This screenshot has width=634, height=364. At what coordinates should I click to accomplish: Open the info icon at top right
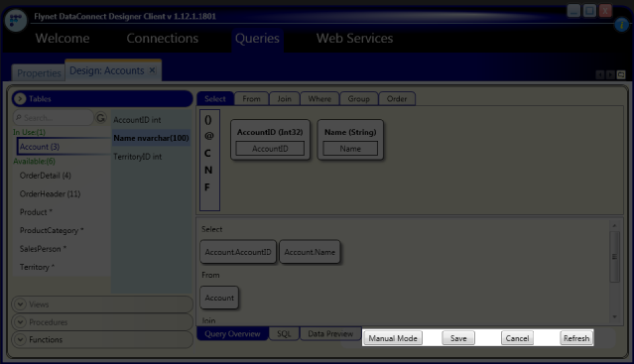(x=621, y=25)
